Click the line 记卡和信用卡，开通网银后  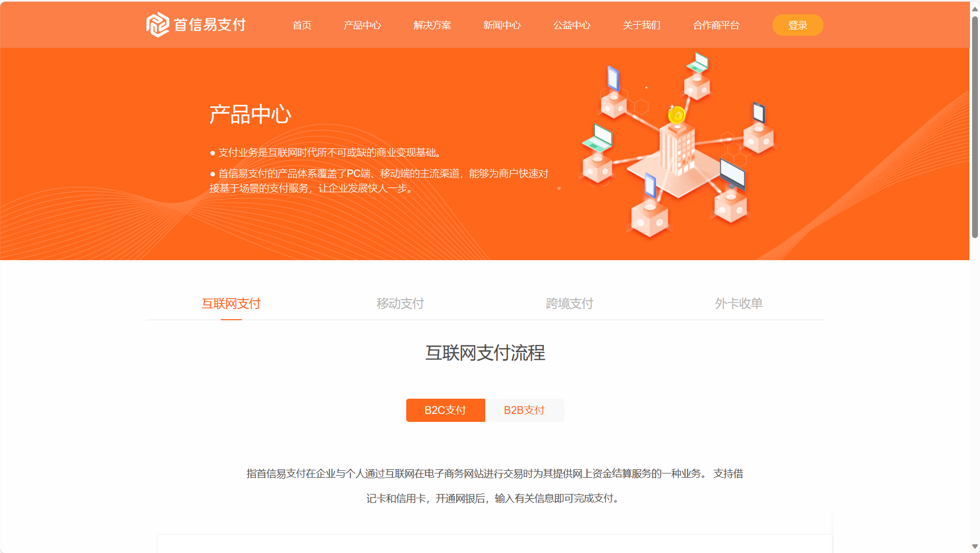pyautogui.click(x=495, y=498)
